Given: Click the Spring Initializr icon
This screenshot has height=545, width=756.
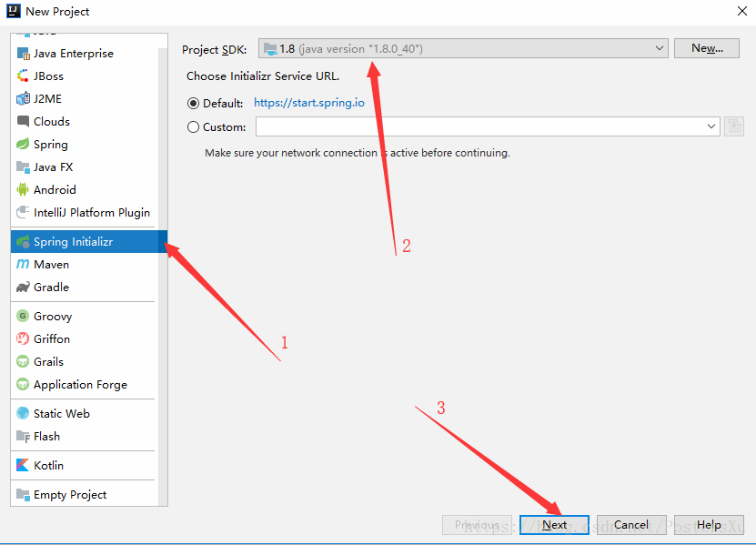Looking at the screenshot, I should coord(23,242).
